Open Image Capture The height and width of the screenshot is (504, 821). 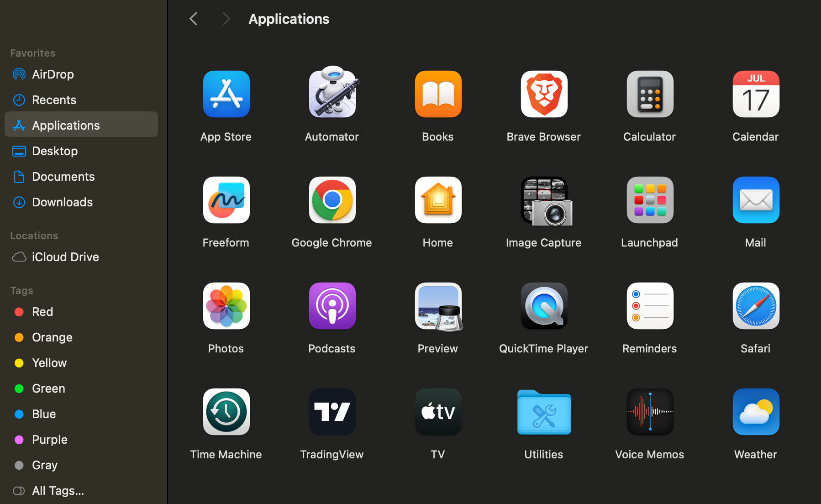click(543, 200)
